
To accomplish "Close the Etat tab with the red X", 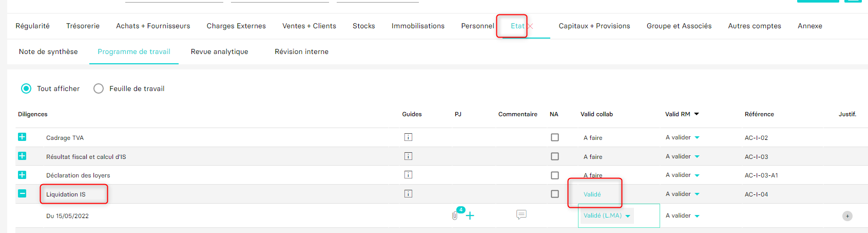I will pyautogui.click(x=530, y=26).
